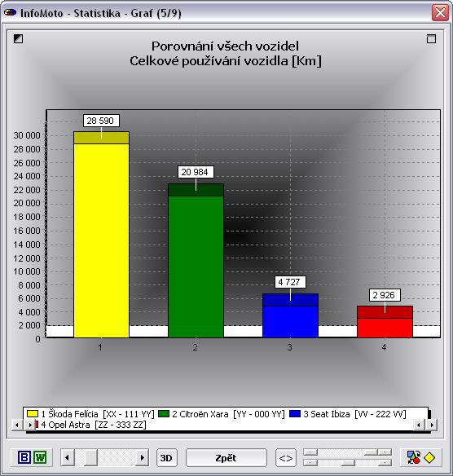453x476 pixels.
Task: Click legend's left scroll arrow on the left side
Action: tap(17, 425)
